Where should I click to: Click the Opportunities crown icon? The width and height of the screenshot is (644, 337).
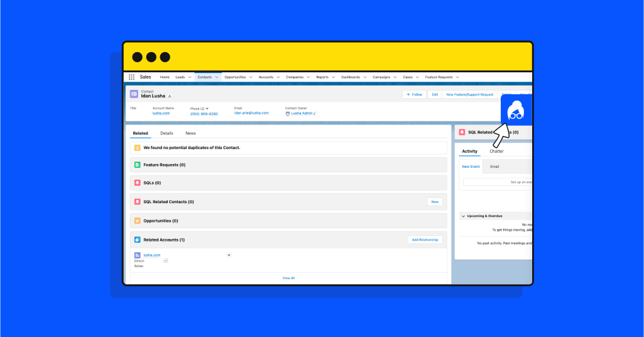click(x=137, y=221)
